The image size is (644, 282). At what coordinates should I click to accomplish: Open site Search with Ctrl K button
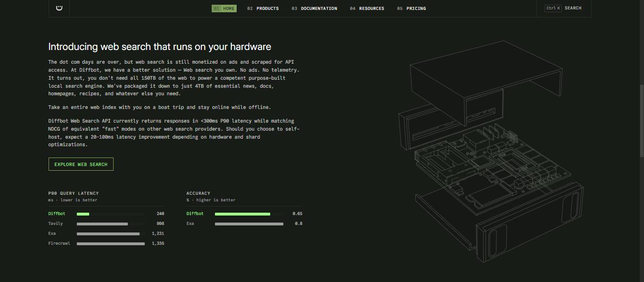(563, 8)
